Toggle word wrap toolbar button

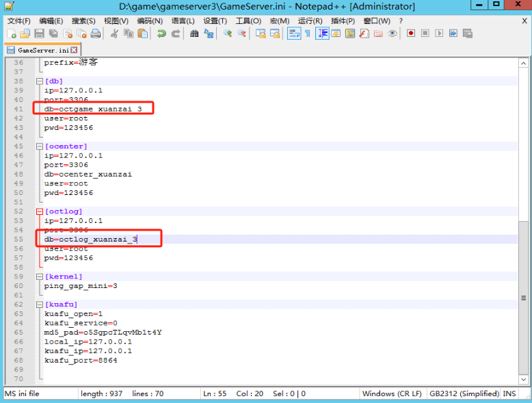(x=294, y=34)
